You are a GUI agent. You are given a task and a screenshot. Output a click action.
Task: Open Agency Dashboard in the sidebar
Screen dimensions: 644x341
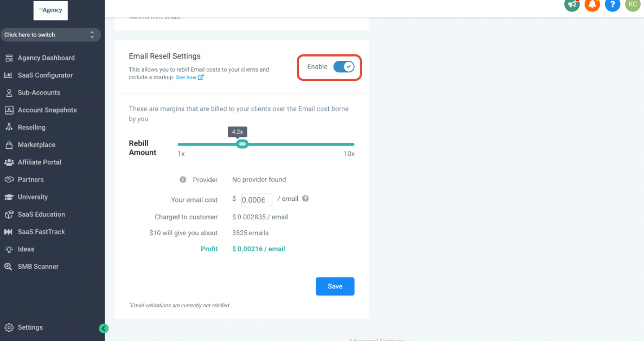pyautogui.click(x=46, y=58)
